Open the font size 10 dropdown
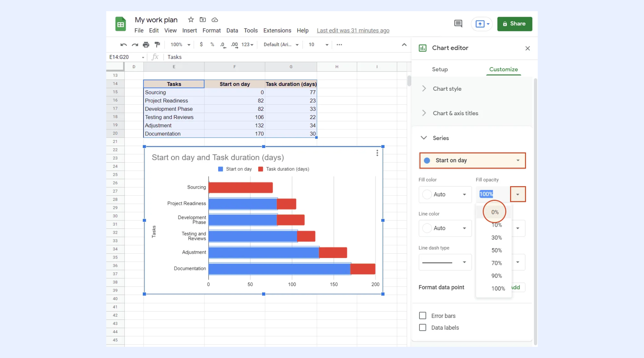 click(318, 44)
